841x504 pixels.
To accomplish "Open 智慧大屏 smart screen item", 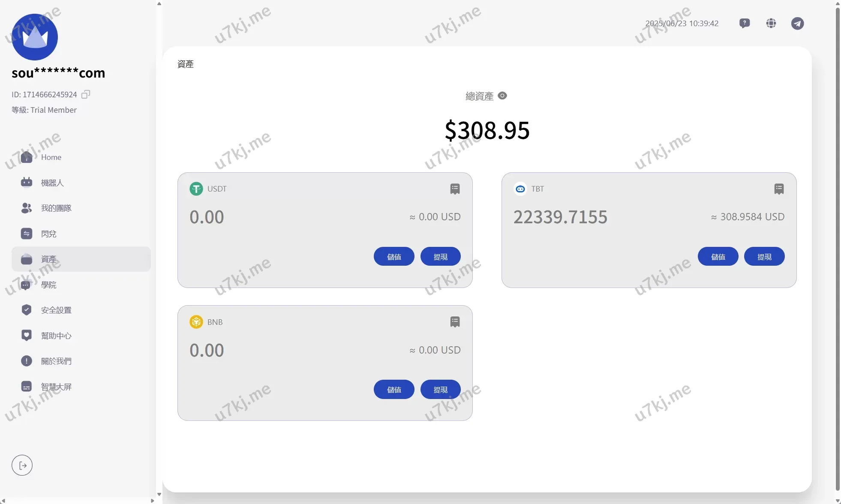I will [x=56, y=387].
